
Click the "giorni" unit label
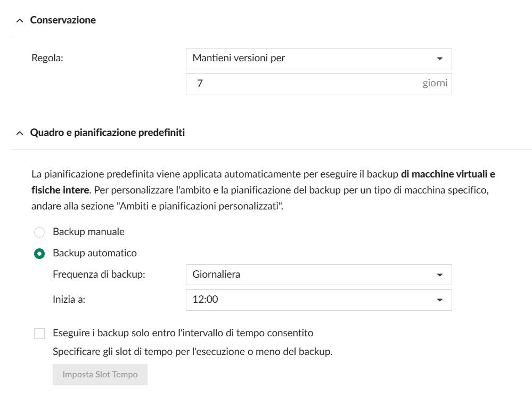tap(435, 84)
